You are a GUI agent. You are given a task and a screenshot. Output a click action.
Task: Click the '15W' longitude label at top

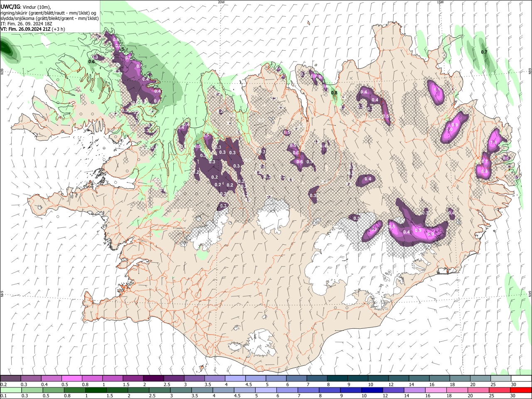[440, 2]
